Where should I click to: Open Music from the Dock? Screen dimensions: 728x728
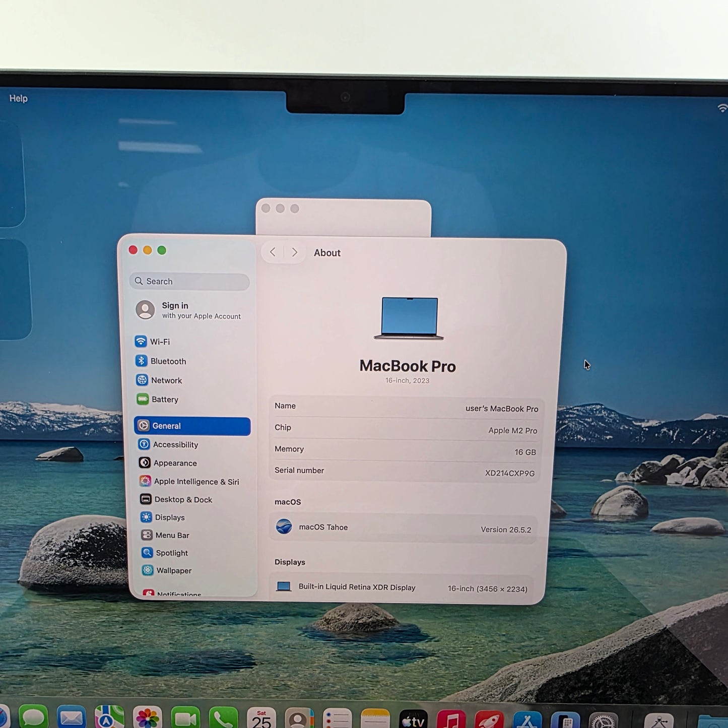click(451, 719)
